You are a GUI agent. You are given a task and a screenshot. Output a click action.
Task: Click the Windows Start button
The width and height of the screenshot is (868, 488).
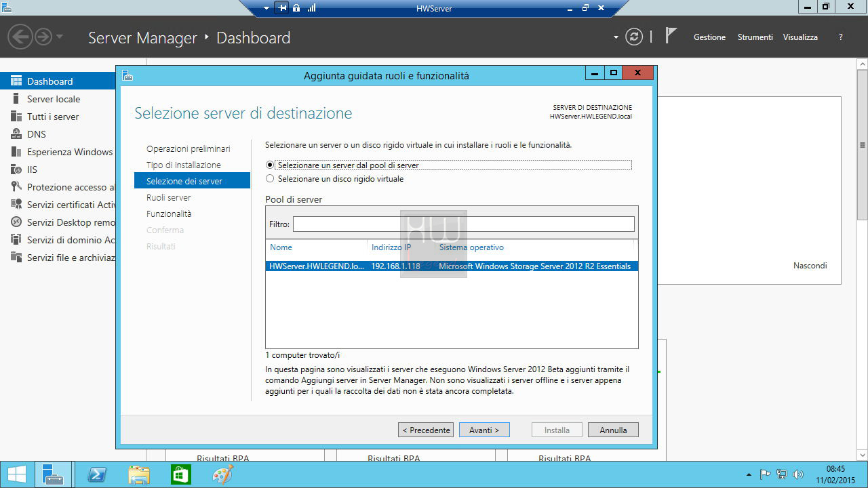(x=16, y=475)
